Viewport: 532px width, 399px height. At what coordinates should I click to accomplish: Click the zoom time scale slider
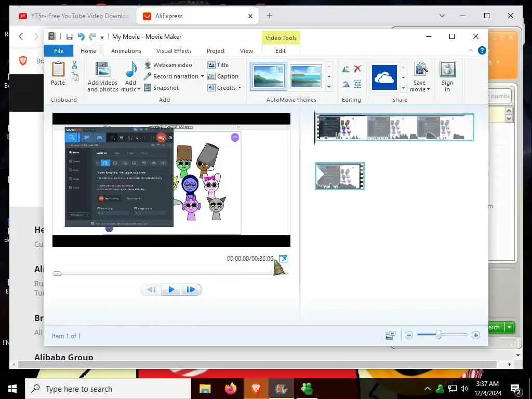(x=438, y=335)
